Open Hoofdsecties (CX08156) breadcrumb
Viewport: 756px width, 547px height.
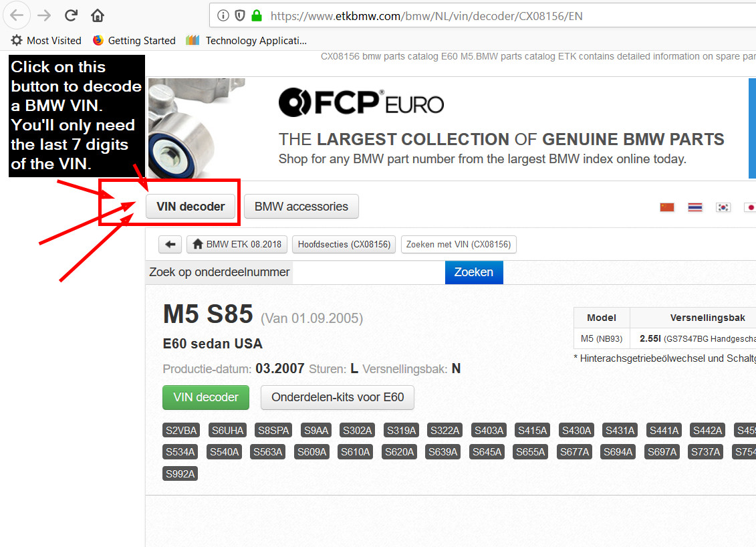344,245
